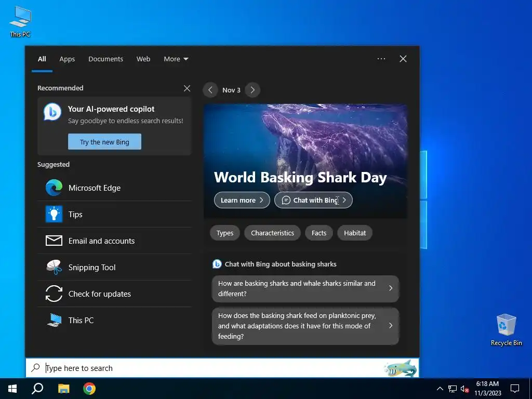Open File Explorer from the taskbar
Image resolution: width=532 pixels, height=399 pixels.
coord(63,389)
